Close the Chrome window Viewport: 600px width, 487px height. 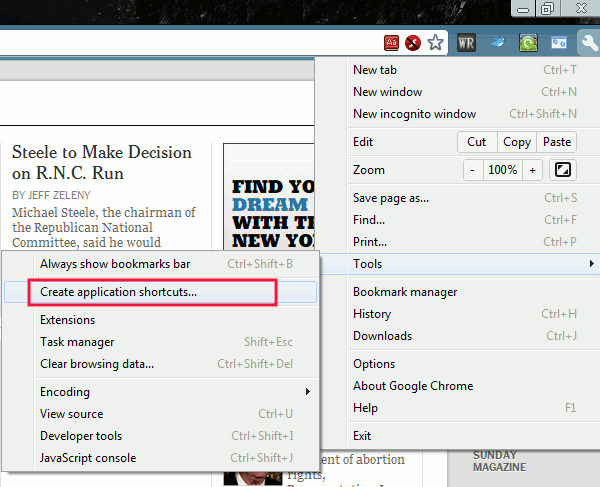[581, 8]
